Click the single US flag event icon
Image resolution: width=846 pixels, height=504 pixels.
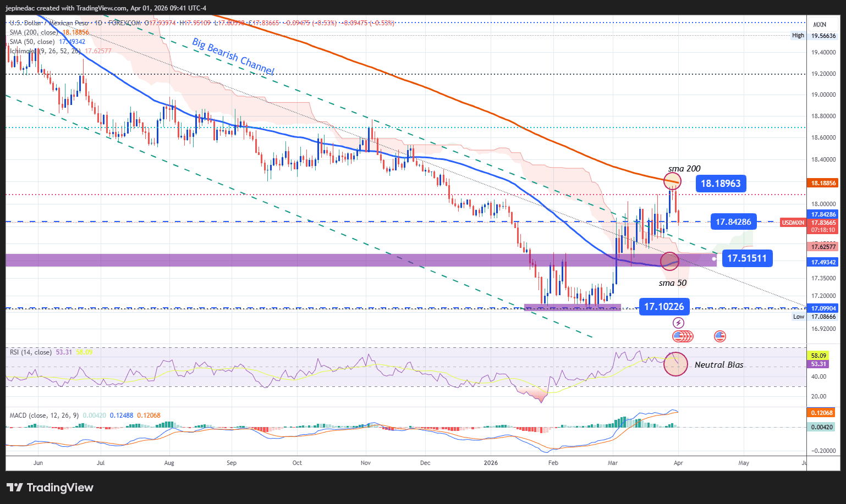[719, 336]
